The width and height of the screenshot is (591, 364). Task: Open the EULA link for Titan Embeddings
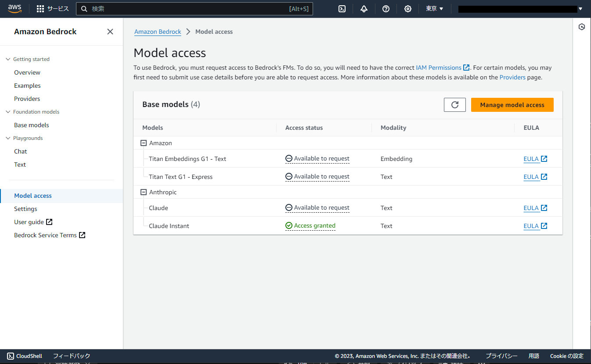point(531,159)
